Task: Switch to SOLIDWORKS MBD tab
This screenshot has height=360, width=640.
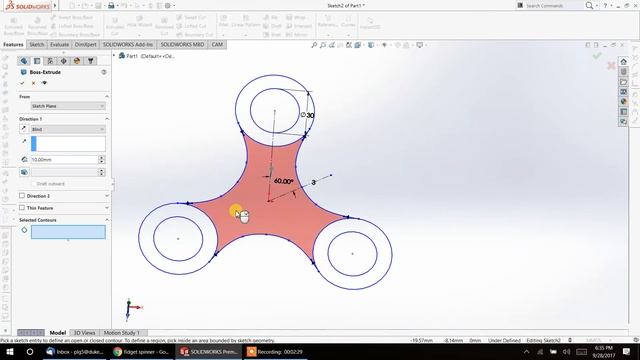Action: click(x=182, y=44)
